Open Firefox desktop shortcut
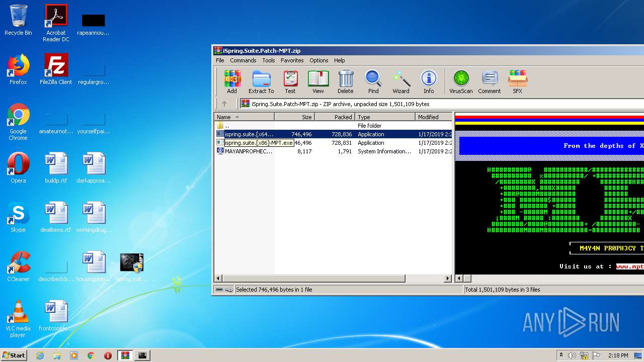The width and height of the screenshot is (644, 362). (x=18, y=69)
